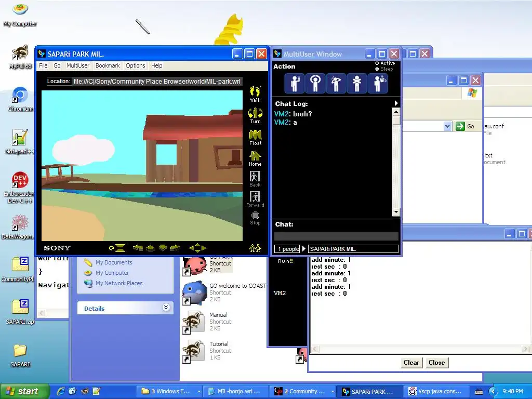Click the four-way pan arrows control
Viewport: 532px width, 399px height.
point(197,248)
